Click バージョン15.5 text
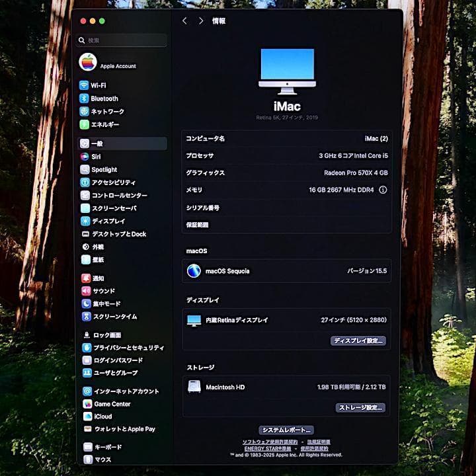The width and height of the screenshot is (476, 476). (x=367, y=271)
